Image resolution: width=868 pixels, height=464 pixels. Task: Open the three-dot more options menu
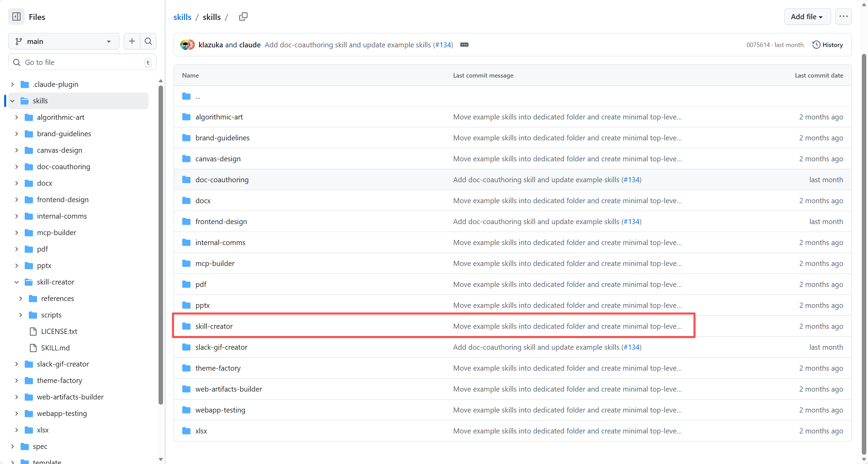843,16
